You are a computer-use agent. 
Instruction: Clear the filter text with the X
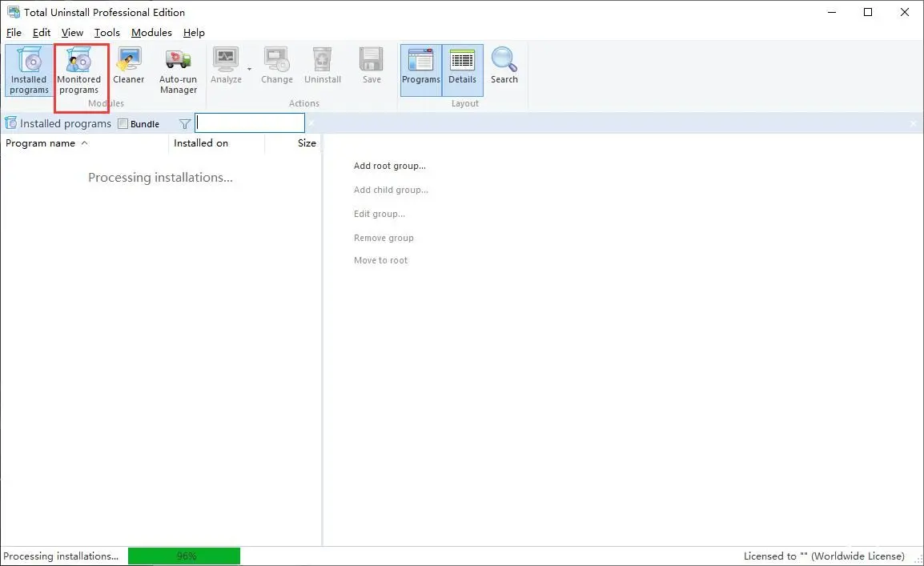311,123
